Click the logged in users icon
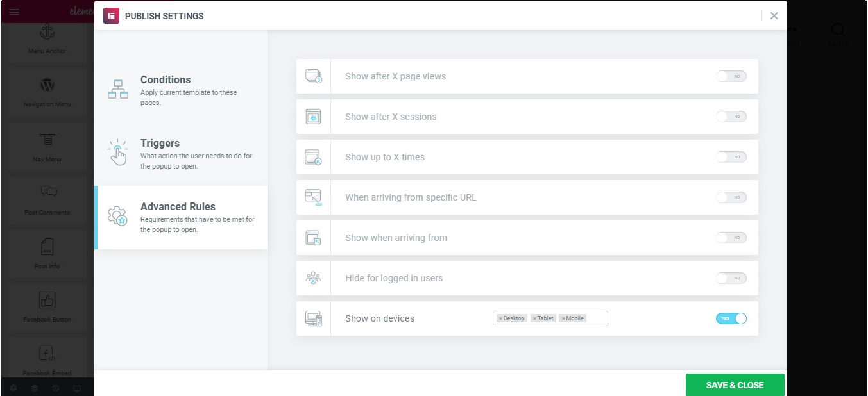The image size is (868, 396). tap(313, 278)
